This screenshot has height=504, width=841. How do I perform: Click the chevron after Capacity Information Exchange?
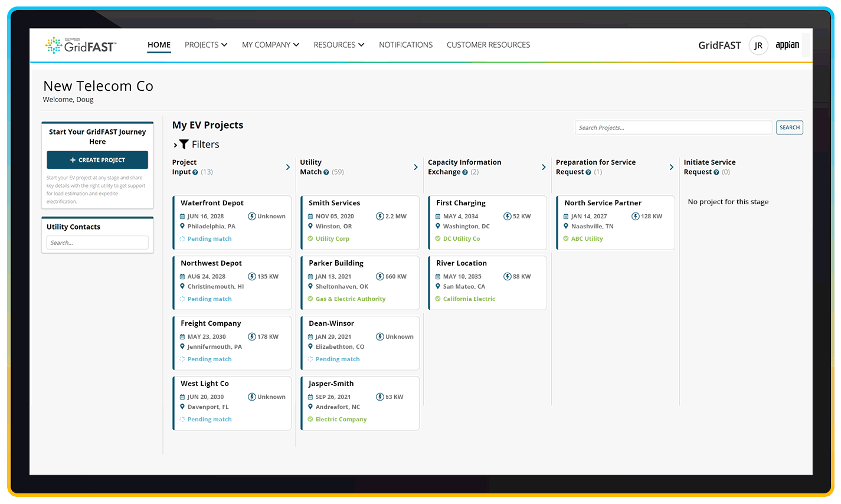(544, 168)
